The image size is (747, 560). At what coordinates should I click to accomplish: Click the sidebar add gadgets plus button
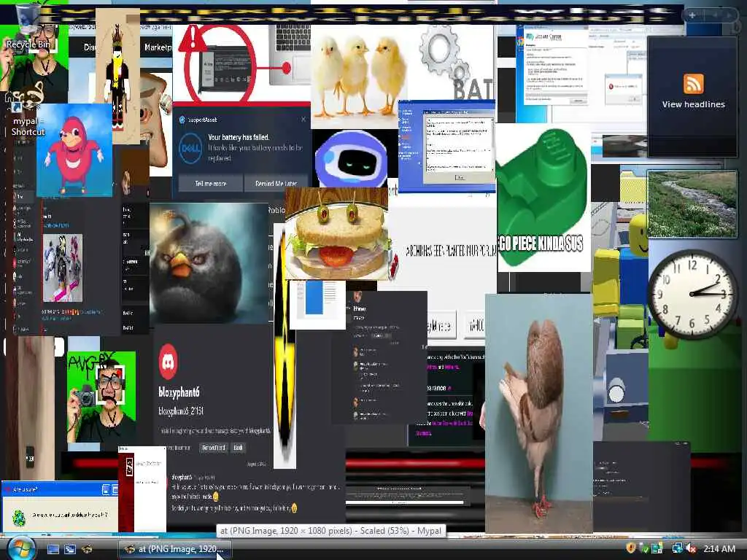click(692, 15)
